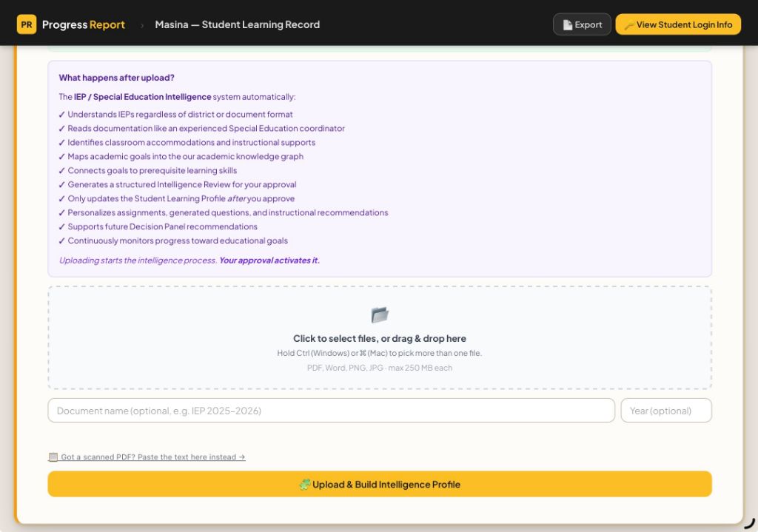Click the Generates a structured Intelligence Review line
The image size is (758, 532).
click(x=178, y=184)
